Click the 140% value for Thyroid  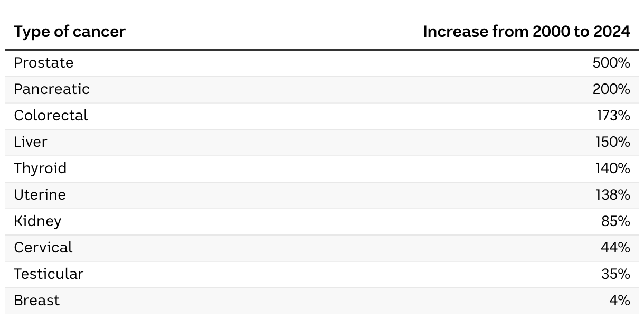612,168
